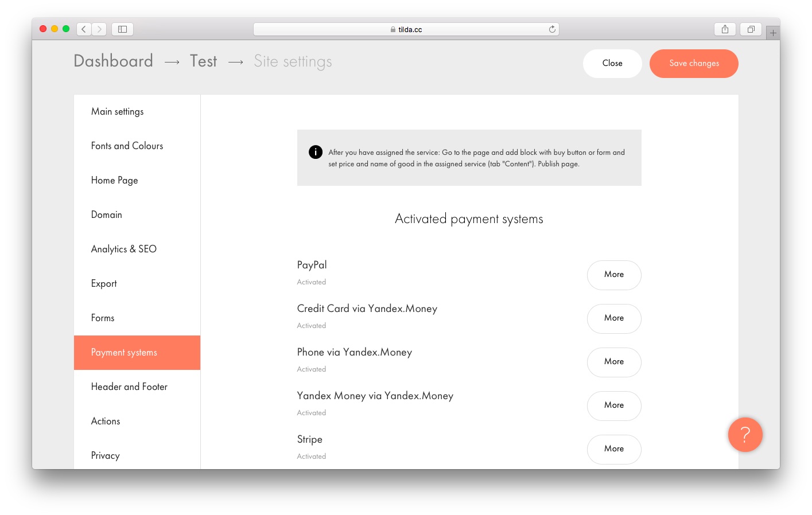Click the yellow minimize window button
Viewport: 812px width, 515px height.
tap(55, 29)
